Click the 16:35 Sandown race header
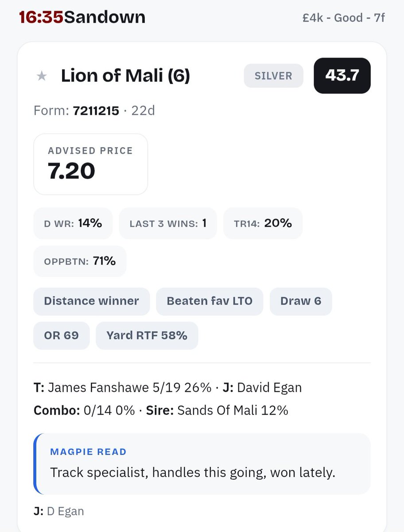 (82, 17)
